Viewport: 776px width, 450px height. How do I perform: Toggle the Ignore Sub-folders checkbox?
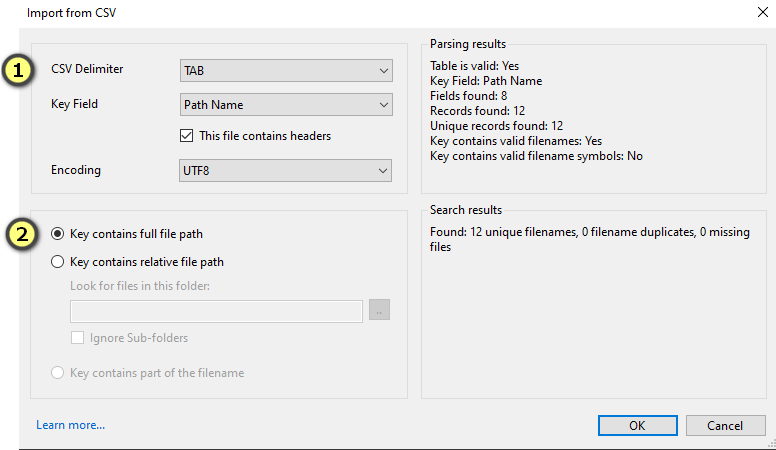78,338
